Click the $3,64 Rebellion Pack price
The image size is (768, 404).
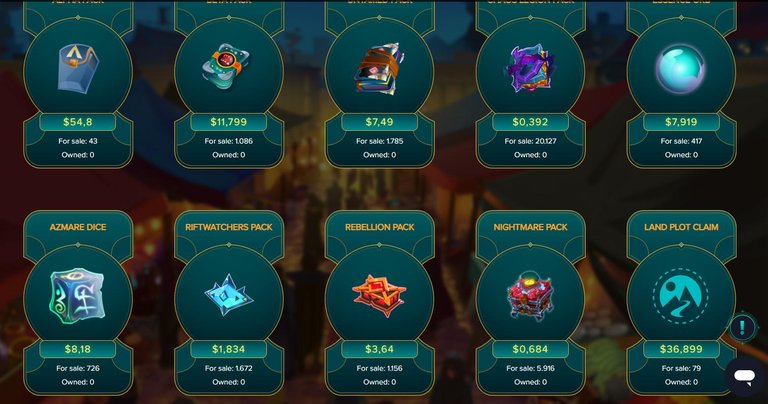pos(380,349)
